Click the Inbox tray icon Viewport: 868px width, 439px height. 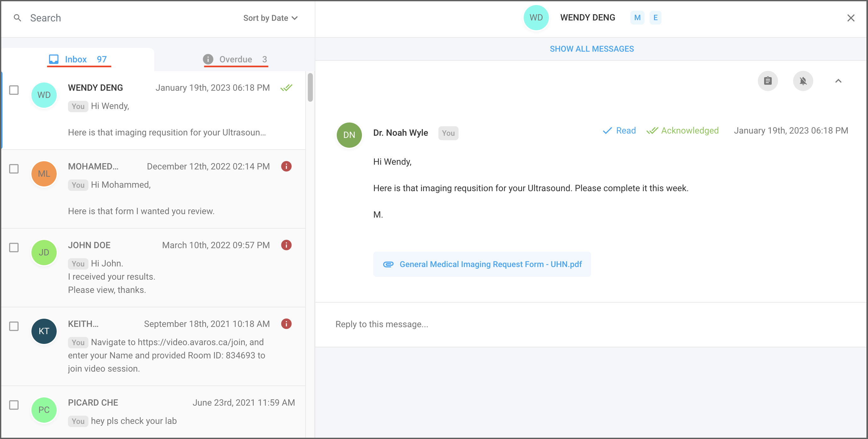[x=54, y=59]
